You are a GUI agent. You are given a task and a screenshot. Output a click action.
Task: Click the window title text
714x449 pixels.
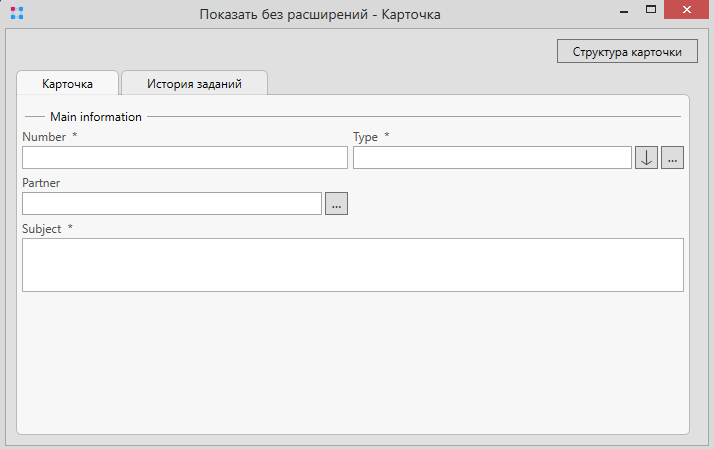pos(306,15)
